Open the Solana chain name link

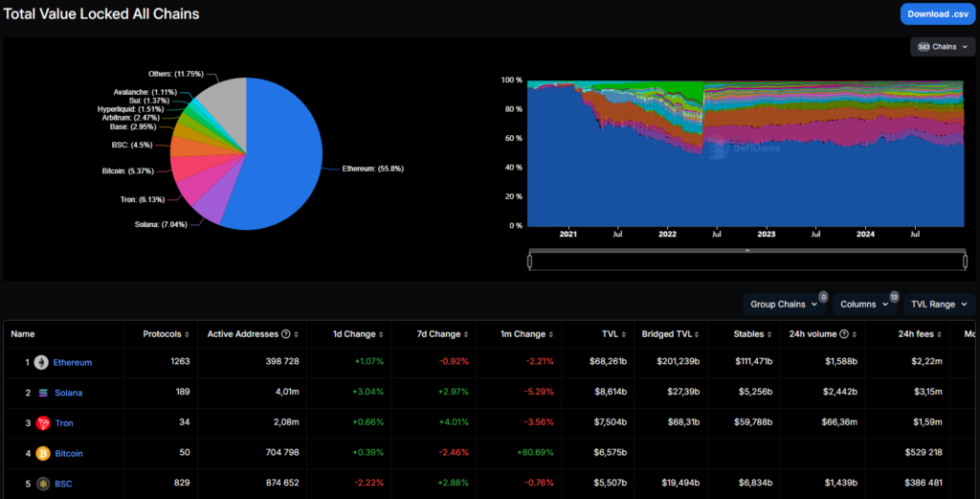point(69,394)
